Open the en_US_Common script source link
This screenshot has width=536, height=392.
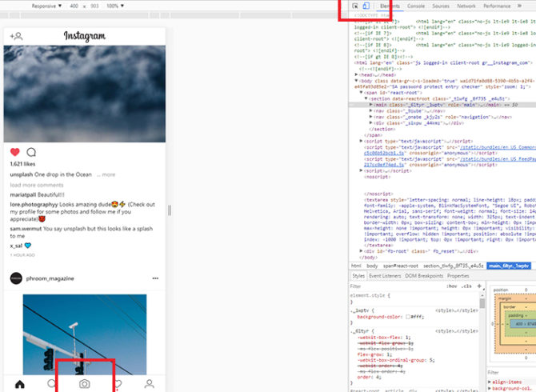pos(498,147)
